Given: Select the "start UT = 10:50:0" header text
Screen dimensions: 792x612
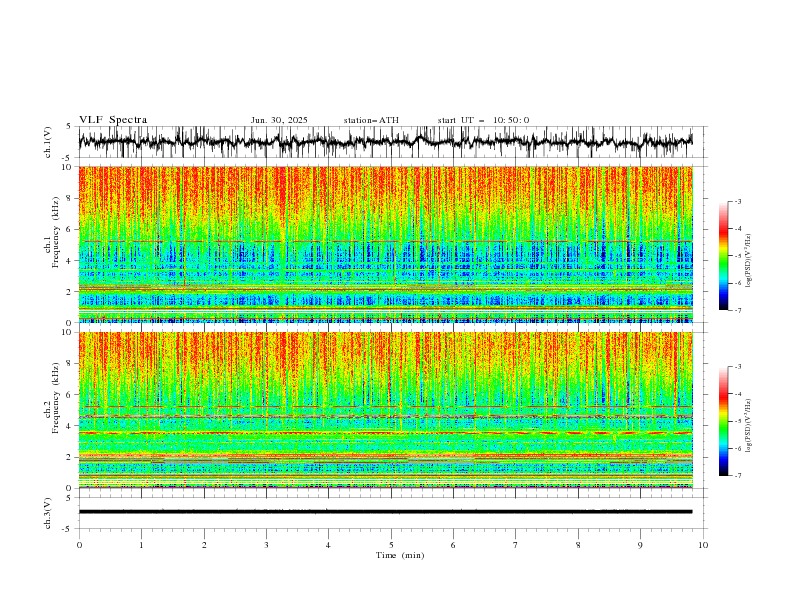Looking at the screenshot, I should point(483,120).
